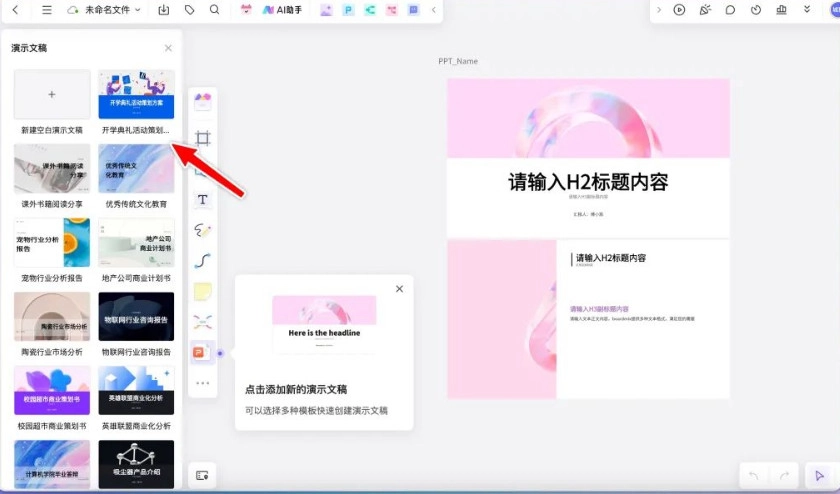Image resolution: width=840 pixels, height=494 pixels.
Task: Open the AI助手 assistant
Action: point(280,10)
